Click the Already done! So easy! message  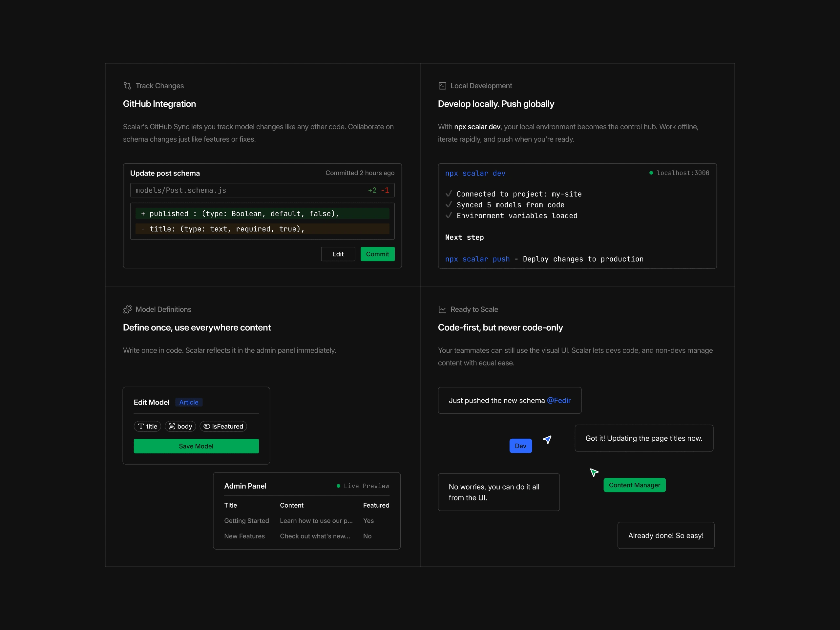coord(666,535)
